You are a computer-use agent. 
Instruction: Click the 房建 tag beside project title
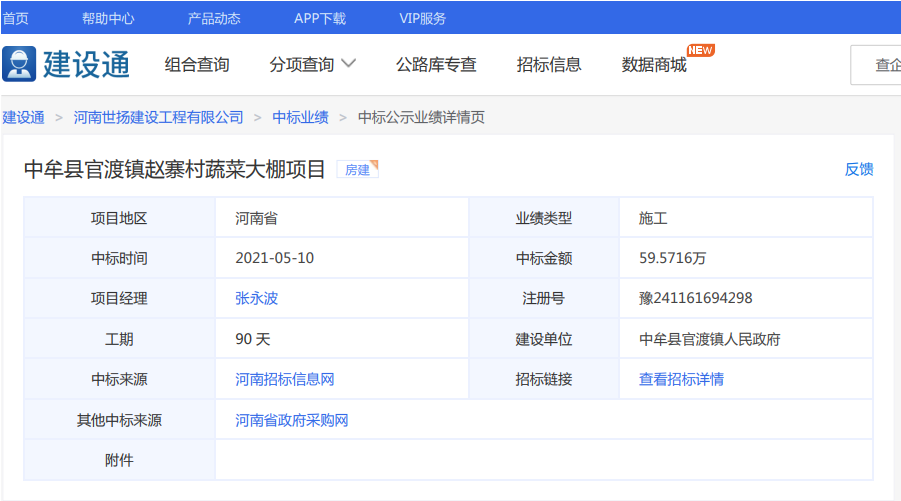pyautogui.click(x=357, y=170)
